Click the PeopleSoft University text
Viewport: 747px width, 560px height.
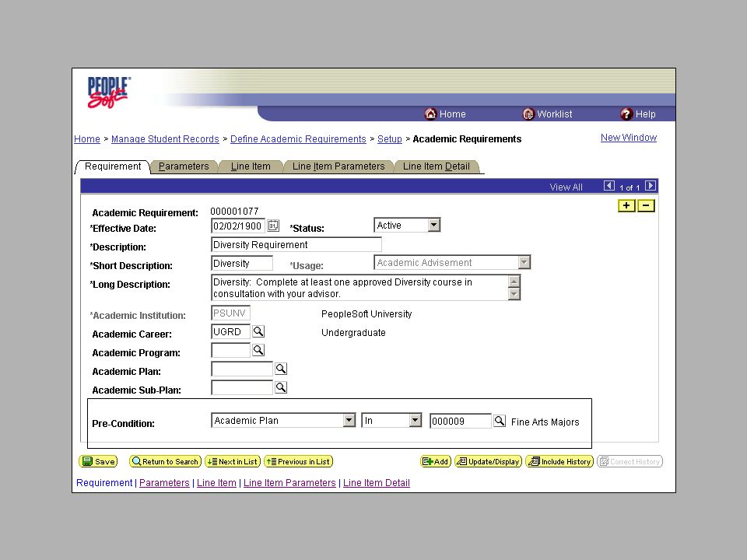[x=366, y=313]
